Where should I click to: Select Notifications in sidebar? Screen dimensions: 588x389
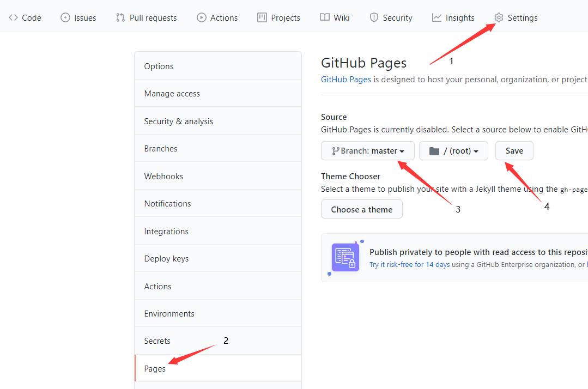(x=218, y=204)
